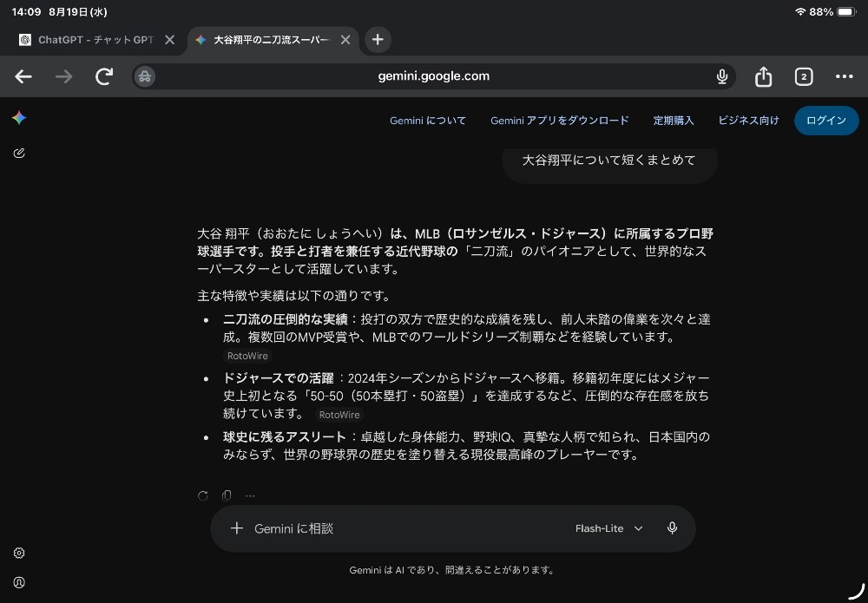Viewport: 868px width, 603px height.
Task: Click the heading ドジャースでの活躍
Action: click(x=279, y=378)
